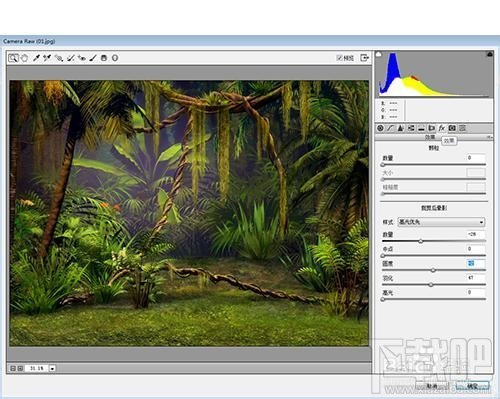The height and width of the screenshot is (399, 500).
Task: Select the Adjustment Brush tool
Action: [93, 58]
